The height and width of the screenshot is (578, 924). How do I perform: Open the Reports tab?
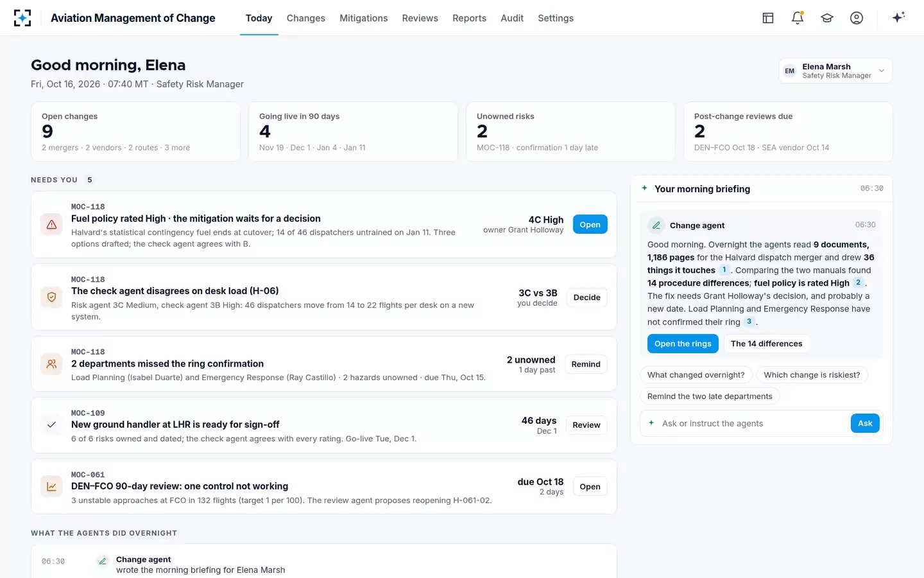tap(469, 18)
